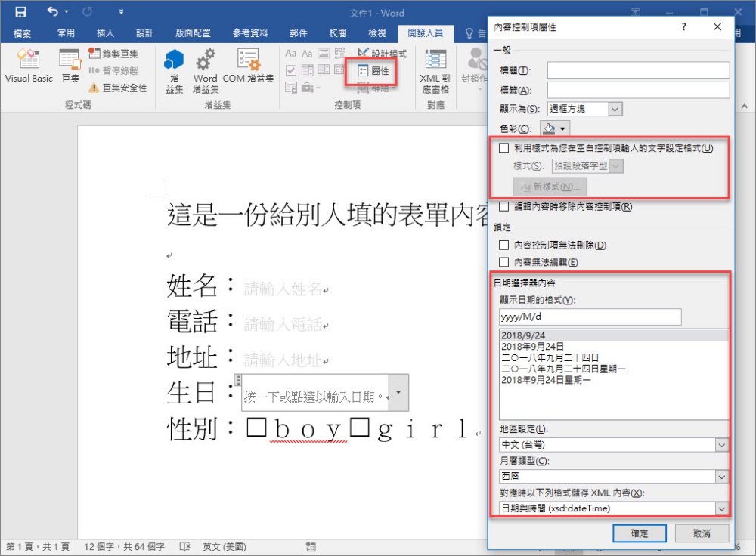Insert Combo Box content control
This screenshot has width=756, height=556.
click(307, 70)
